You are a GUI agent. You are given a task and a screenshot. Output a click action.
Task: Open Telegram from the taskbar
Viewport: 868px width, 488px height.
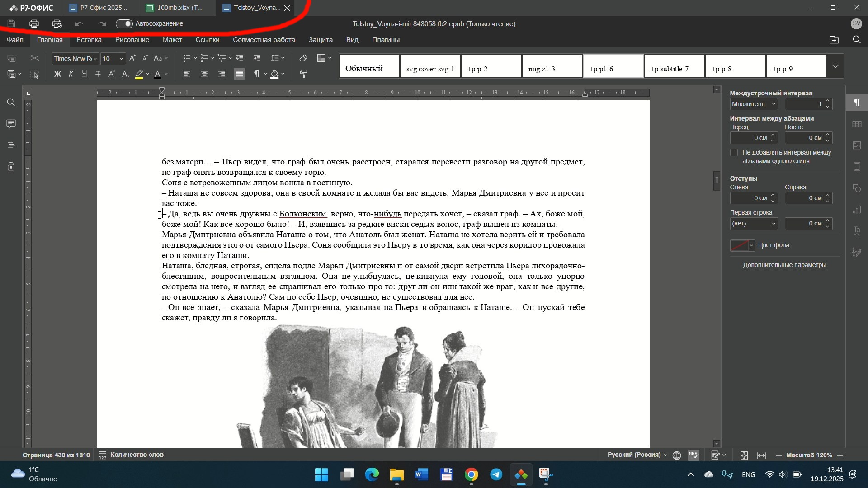click(x=496, y=475)
